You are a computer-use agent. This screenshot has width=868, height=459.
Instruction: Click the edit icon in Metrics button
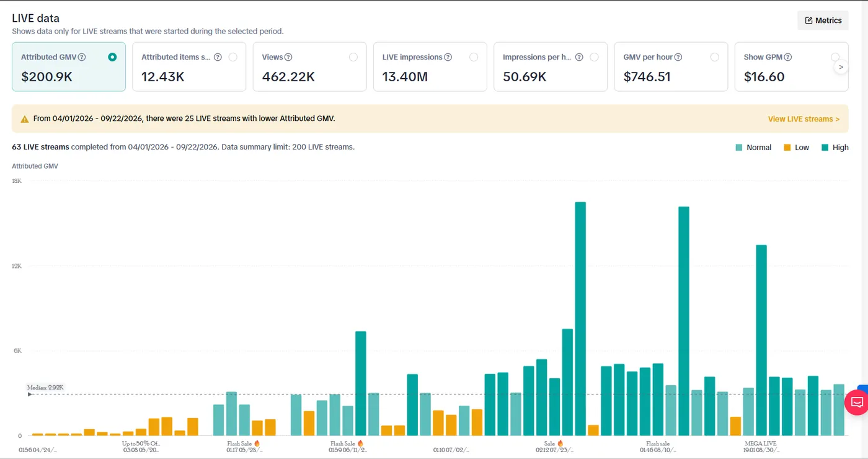808,20
